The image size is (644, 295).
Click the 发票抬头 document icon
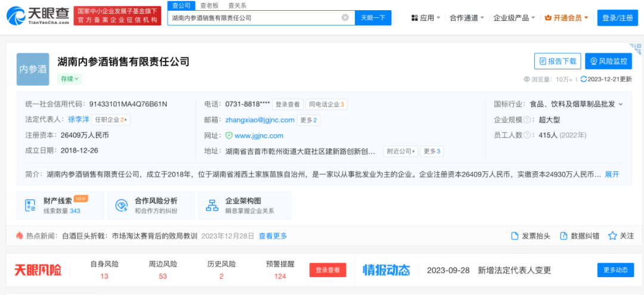point(514,236)
